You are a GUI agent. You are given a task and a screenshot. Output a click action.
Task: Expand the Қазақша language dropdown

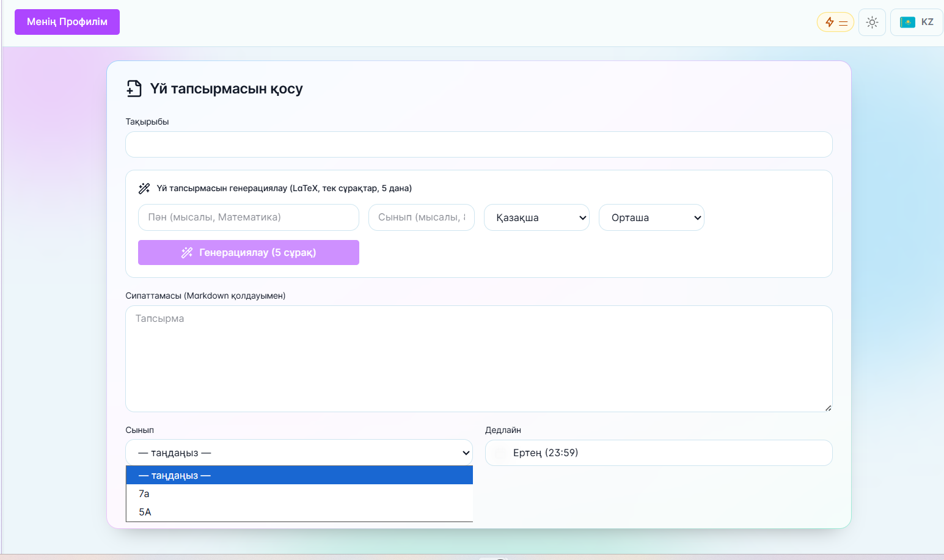(x=536, y=217)
